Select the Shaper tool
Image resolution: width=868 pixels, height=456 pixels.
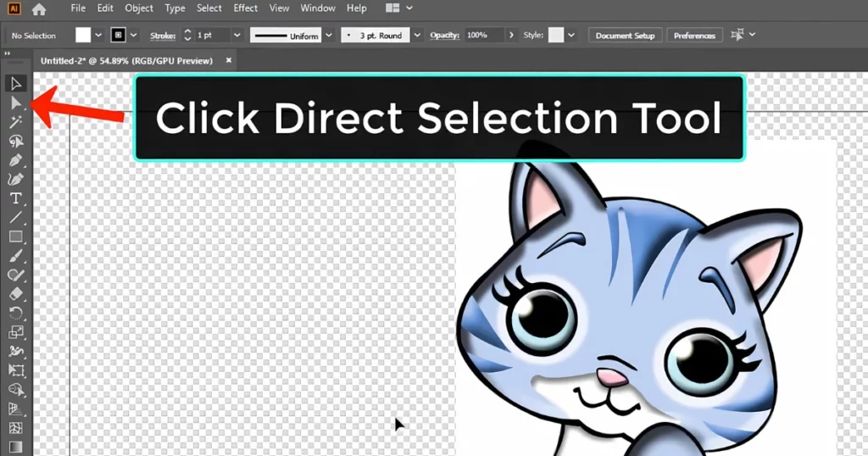click(x=15, y=275)
